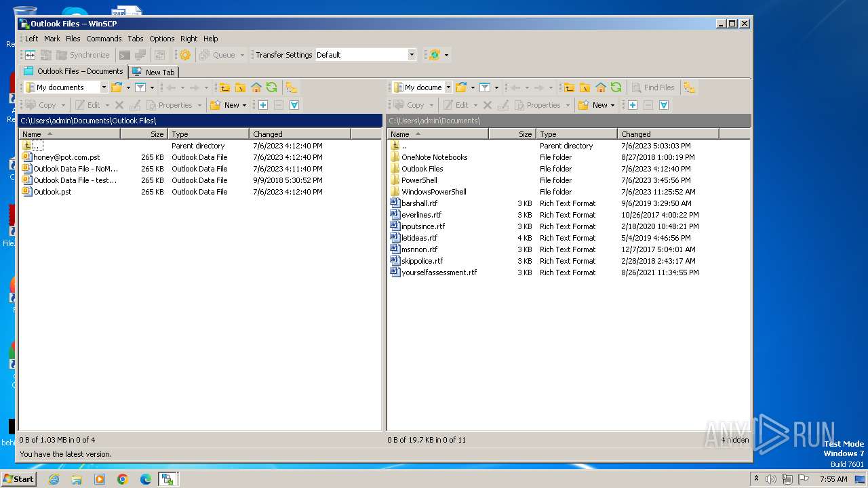The width and height of the screenshot is (868, 488).
Task: Go to home directory in left panel
Action: [256, 87]
